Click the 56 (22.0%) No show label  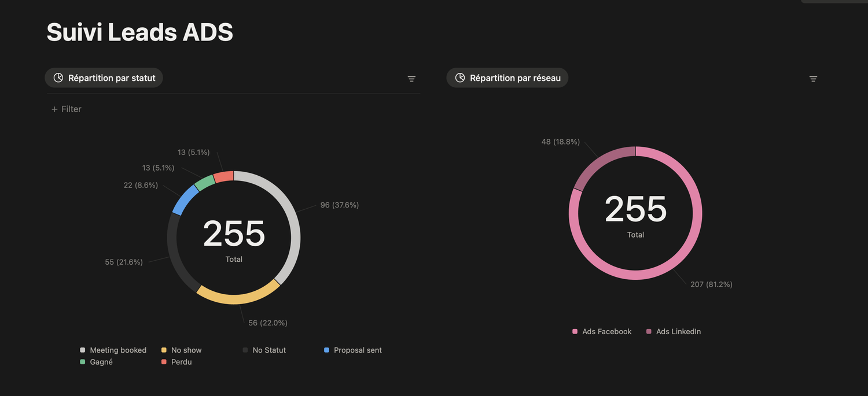[268, 323]
